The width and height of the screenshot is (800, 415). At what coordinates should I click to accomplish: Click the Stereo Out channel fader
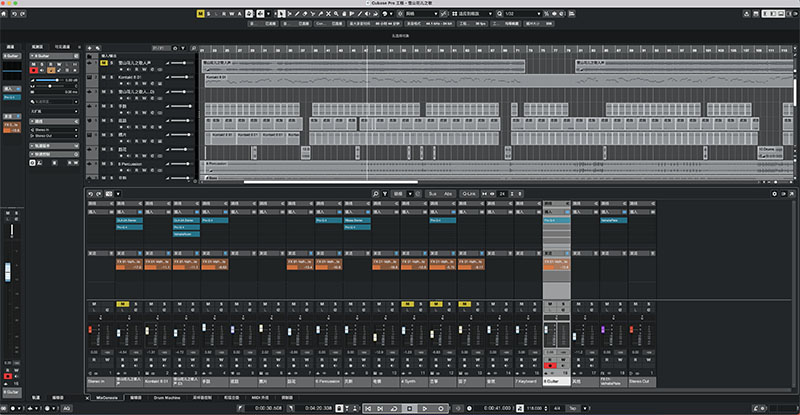[x=632, y=330]
